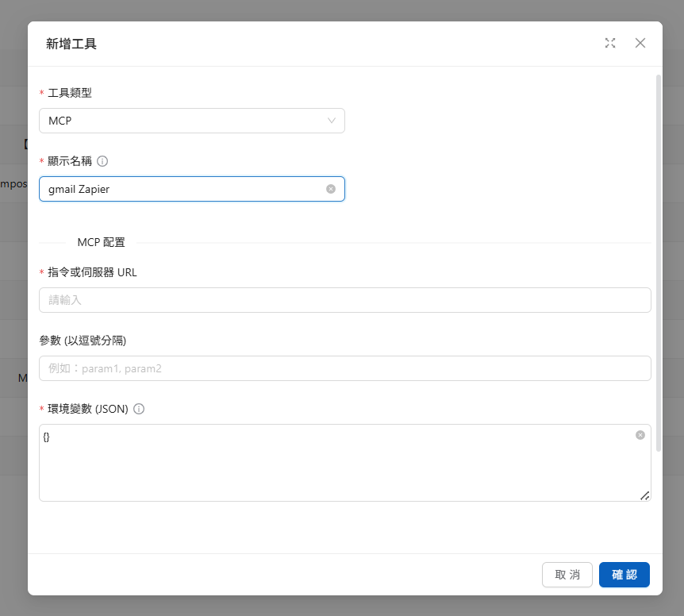
Task: Clear the 環境變數 JSON text area content
Action: 640,435
